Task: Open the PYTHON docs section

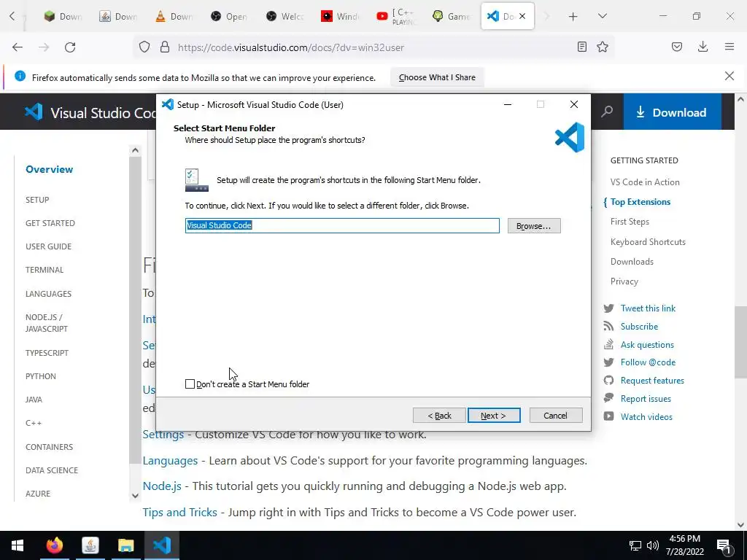Action: (x=41, y=376)
